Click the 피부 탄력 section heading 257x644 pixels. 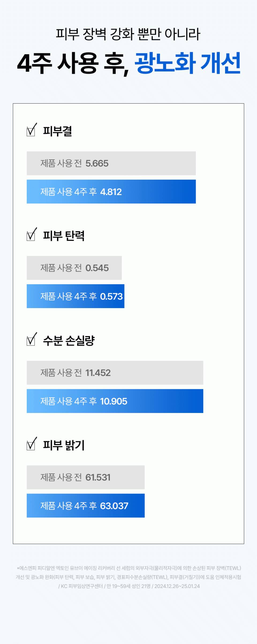click(64, 236)
